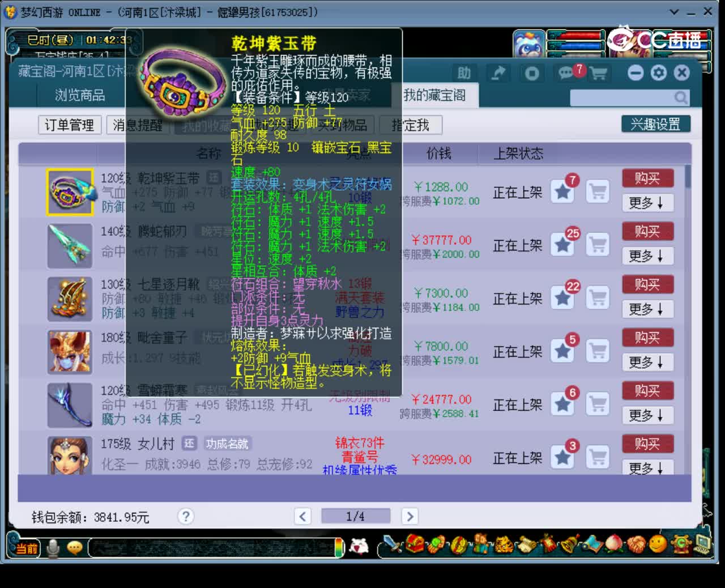Screen dimensions: 725x588
Task: Click the tiger icon in the bottom toolbar
Action: pyautogui.click(x=504, y=545)
